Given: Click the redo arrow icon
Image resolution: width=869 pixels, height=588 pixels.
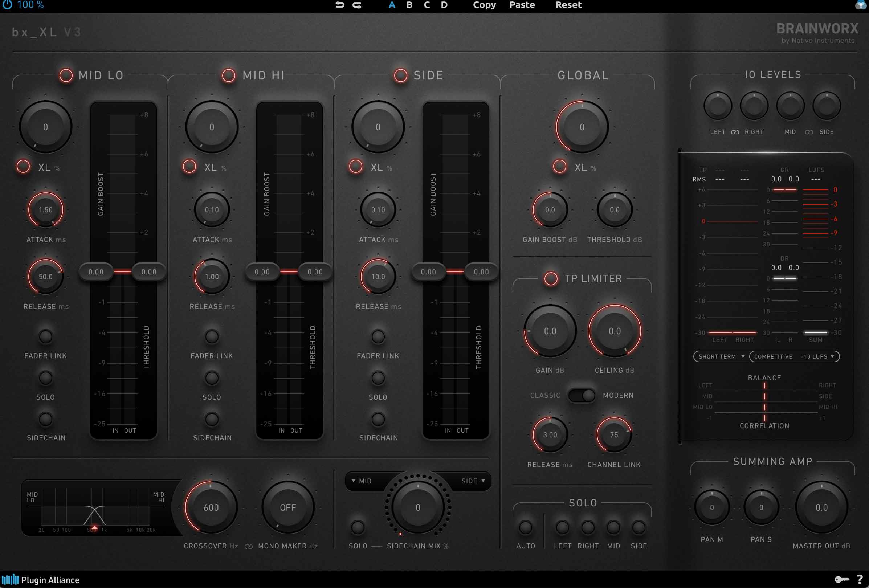Looking at the screenshot, I should (x=358, y=5).
